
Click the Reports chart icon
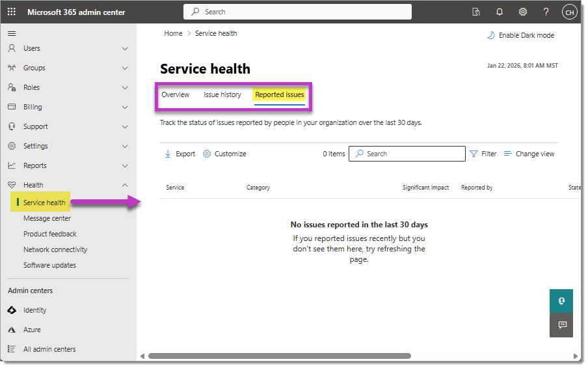point(12,165)
